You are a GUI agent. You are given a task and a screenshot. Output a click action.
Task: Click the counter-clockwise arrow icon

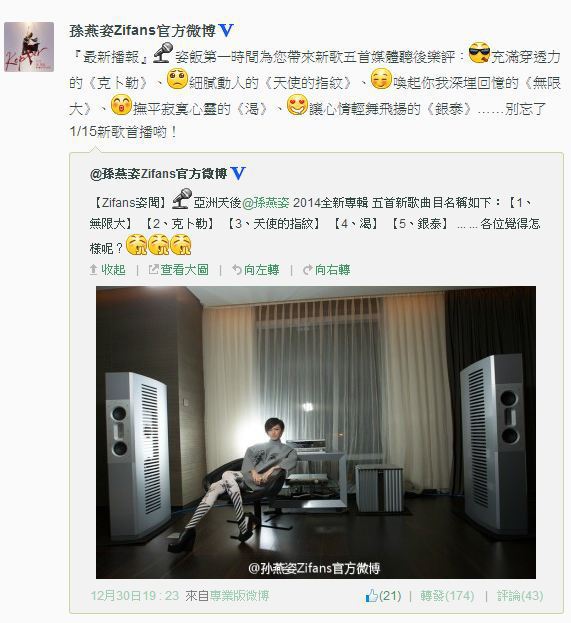click(x=237, y=270)
